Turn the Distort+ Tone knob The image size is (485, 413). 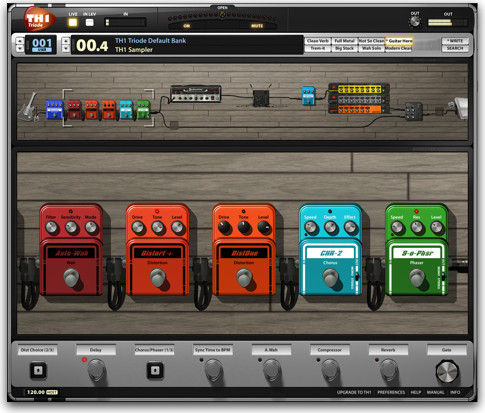click(157, 227)
